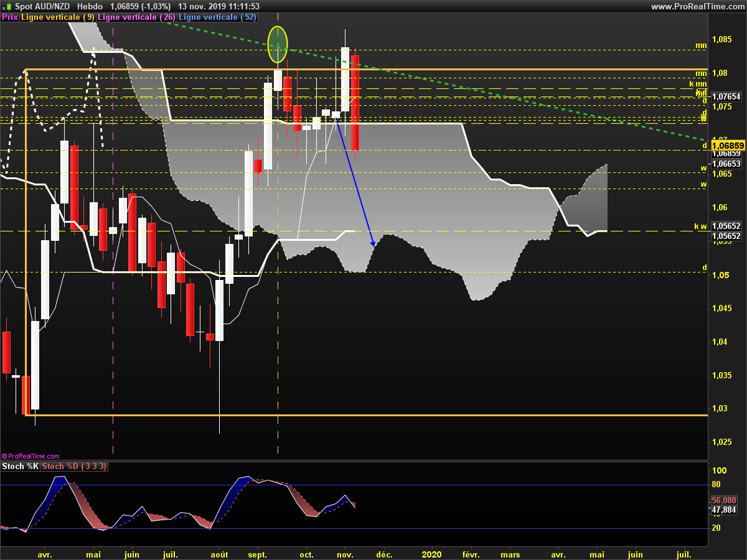The image size is (747, 560).
Task: Click the 80 level on stochastic axis
Action: point(716,485)
